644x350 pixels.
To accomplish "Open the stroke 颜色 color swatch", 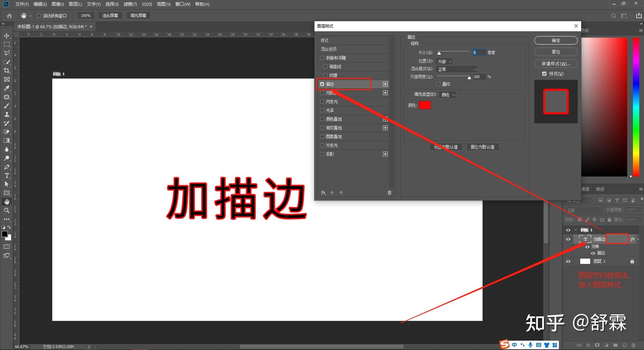I will (425, 105).
